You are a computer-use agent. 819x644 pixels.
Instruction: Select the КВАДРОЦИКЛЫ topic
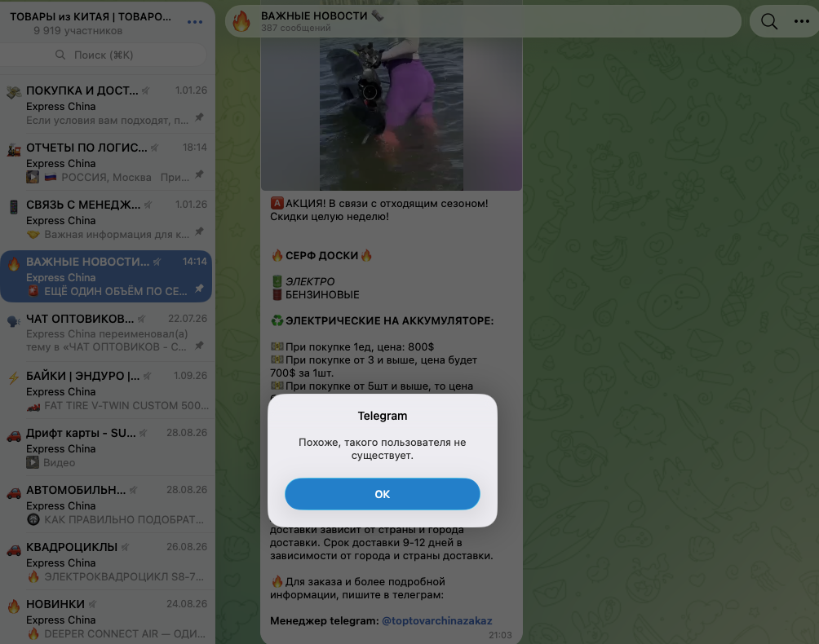(x=107, y=562)
